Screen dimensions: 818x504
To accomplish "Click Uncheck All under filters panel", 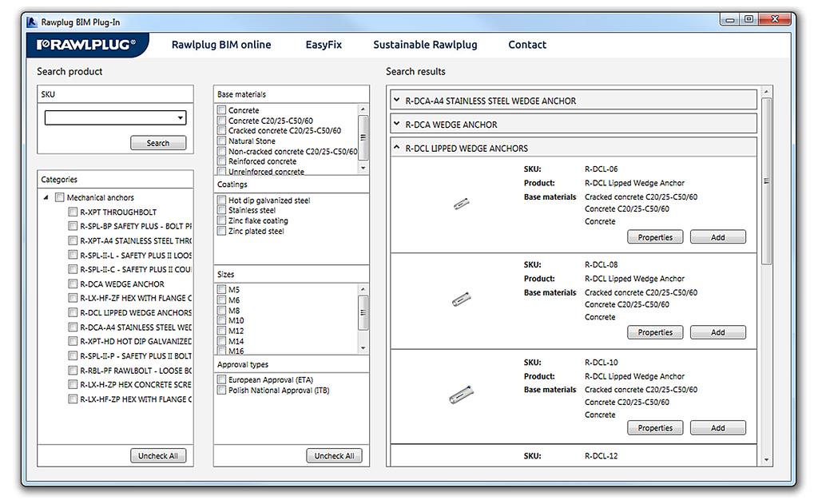I will tap(335, 455).
